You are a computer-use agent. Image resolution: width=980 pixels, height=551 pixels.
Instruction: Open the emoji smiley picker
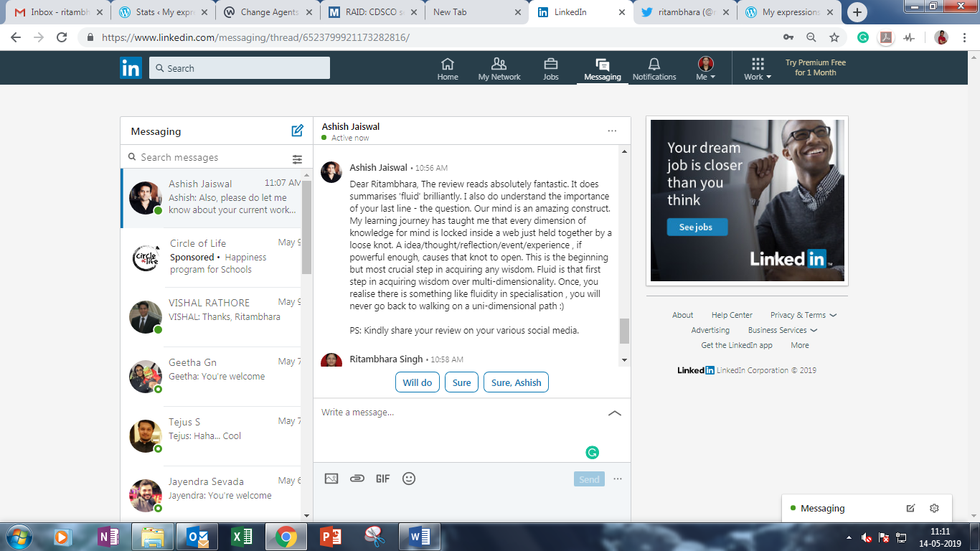(409, 479)
